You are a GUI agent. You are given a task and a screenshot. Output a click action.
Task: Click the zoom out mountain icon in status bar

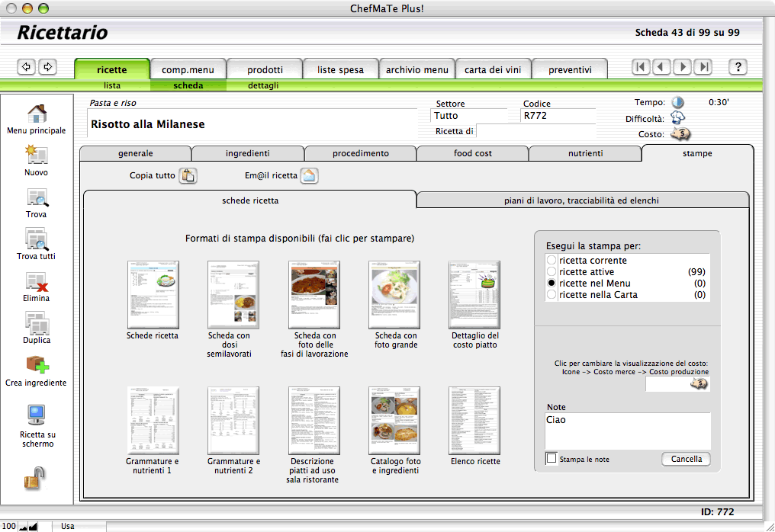click(23, 527)
